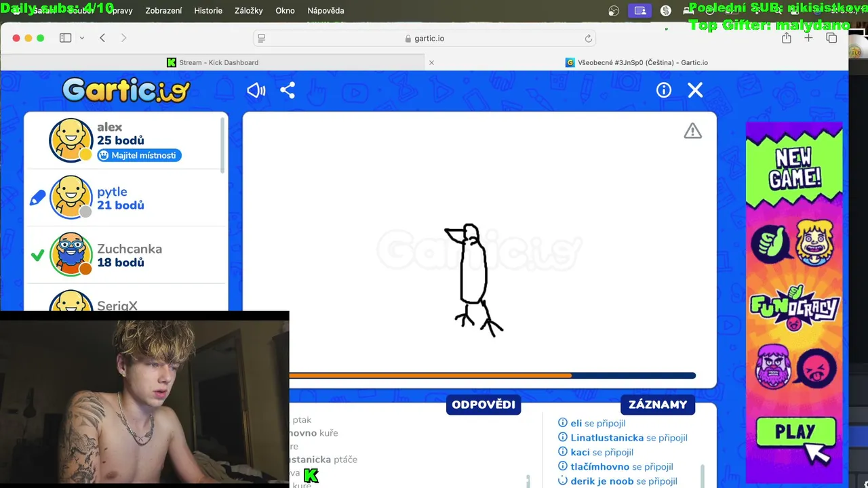The image size is (868, 488).
Task: Click alex's score "25 bodů"
Action: (x=120, y=140)
